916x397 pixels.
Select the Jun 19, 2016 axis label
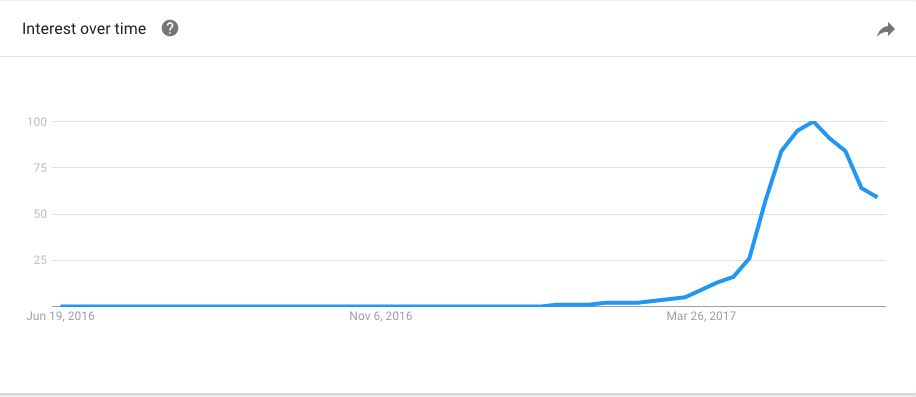(x=61, y=316)
